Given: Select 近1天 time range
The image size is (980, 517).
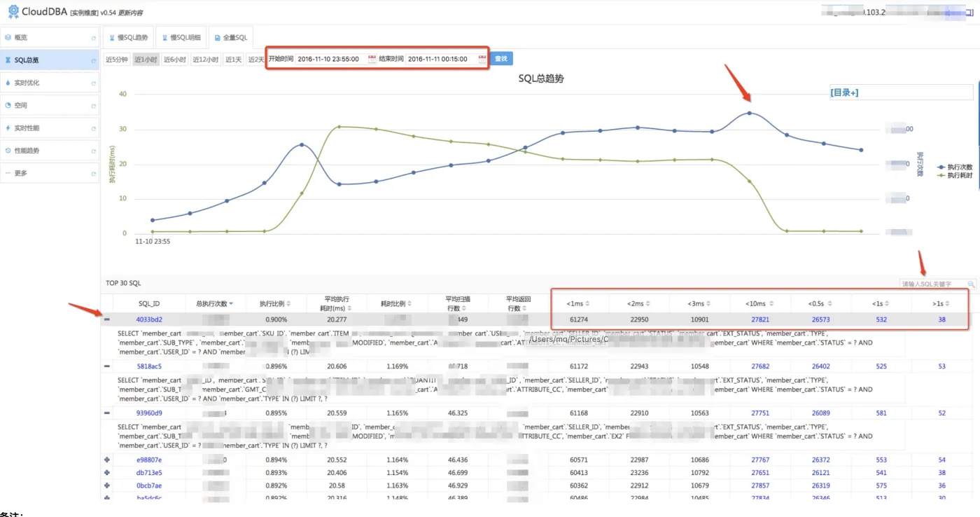Looking at the screenshot, I should [234, 60].
